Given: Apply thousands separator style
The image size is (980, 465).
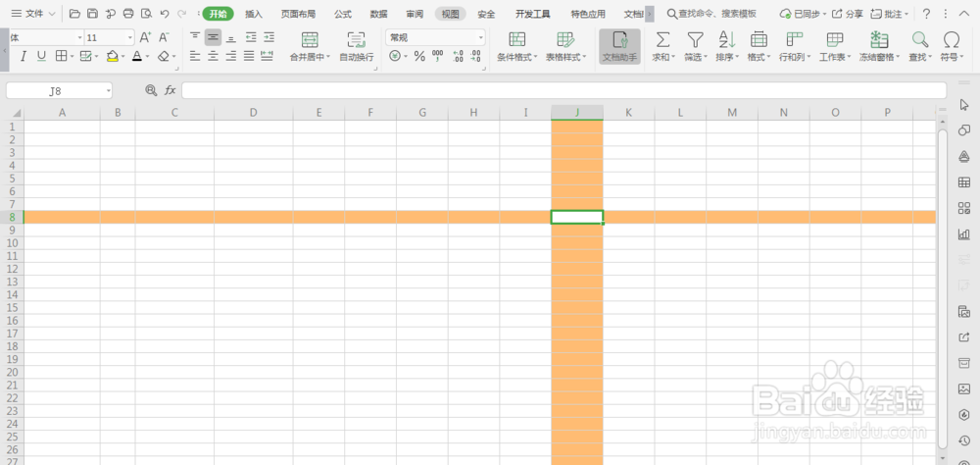Looking at the screenshot, I should [x=437, y=57].
